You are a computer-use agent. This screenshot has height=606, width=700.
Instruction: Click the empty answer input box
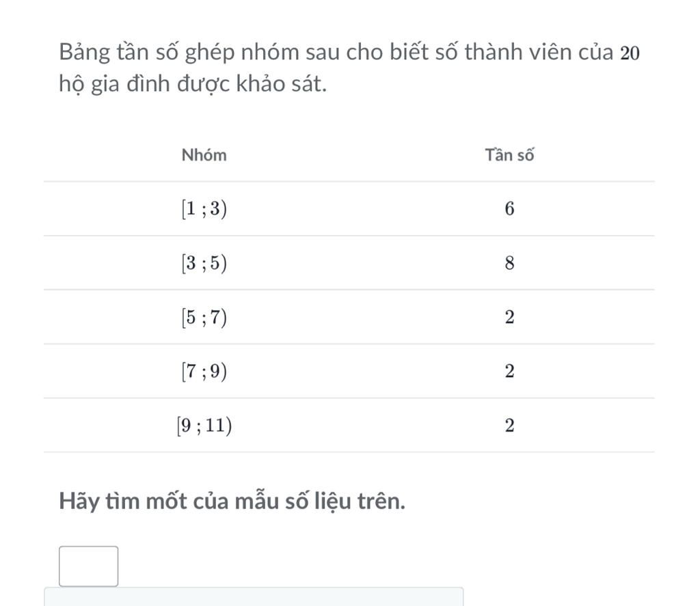pos(88,566)
